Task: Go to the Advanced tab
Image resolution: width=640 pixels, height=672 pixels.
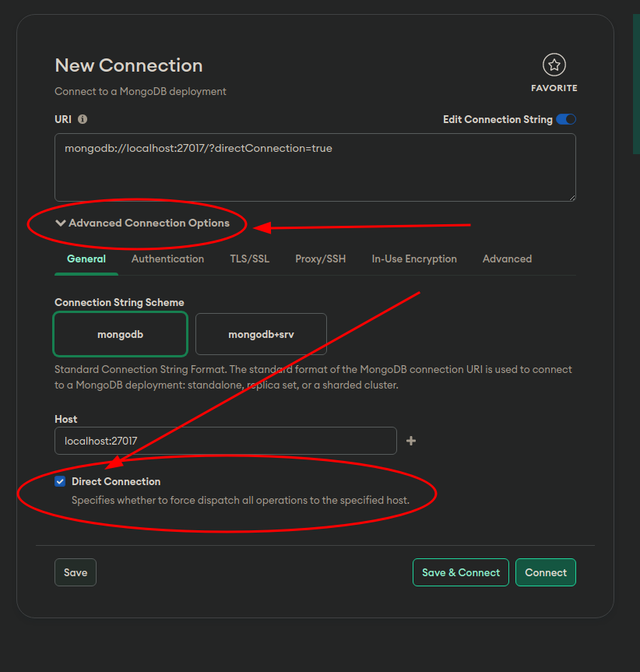Action: point(507,259)
